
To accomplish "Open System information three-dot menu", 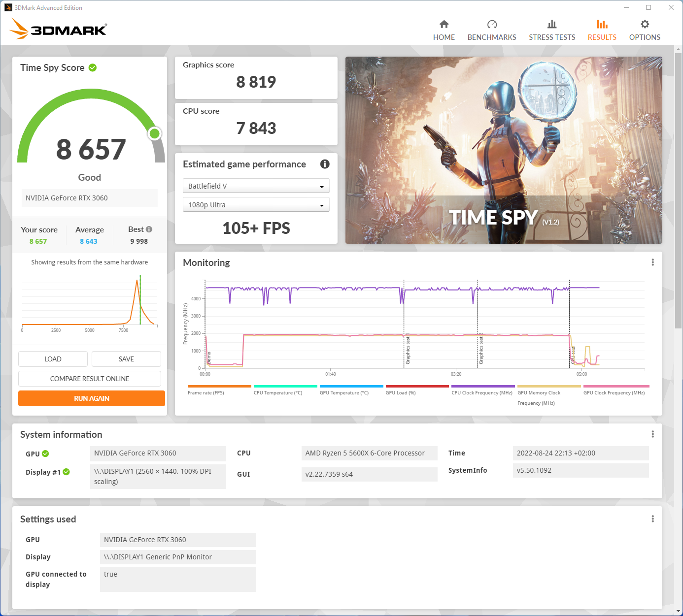I will [x=652, y=434].
